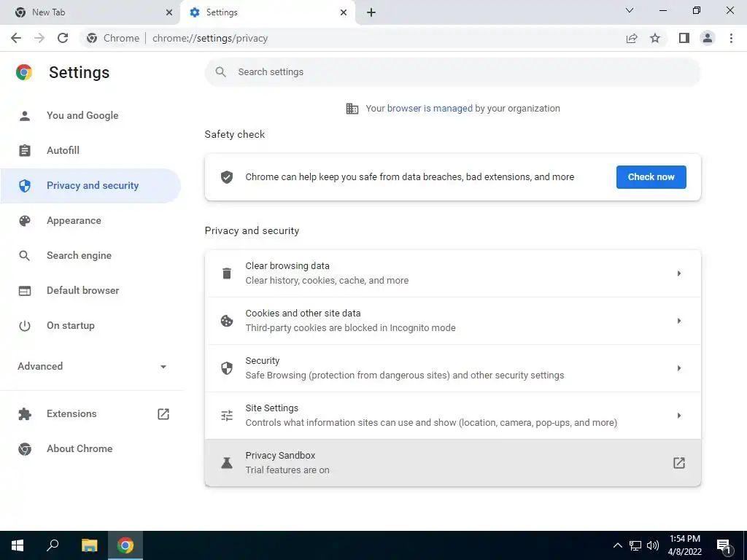Show hidden icons in system tray
The width and height of the screenshot is (747, 560).
coord(617,545)
